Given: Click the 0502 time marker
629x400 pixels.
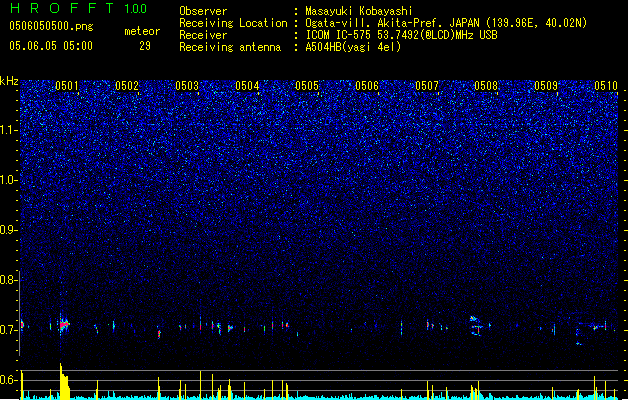Looking at the screenshot, I should pos(127,86).
